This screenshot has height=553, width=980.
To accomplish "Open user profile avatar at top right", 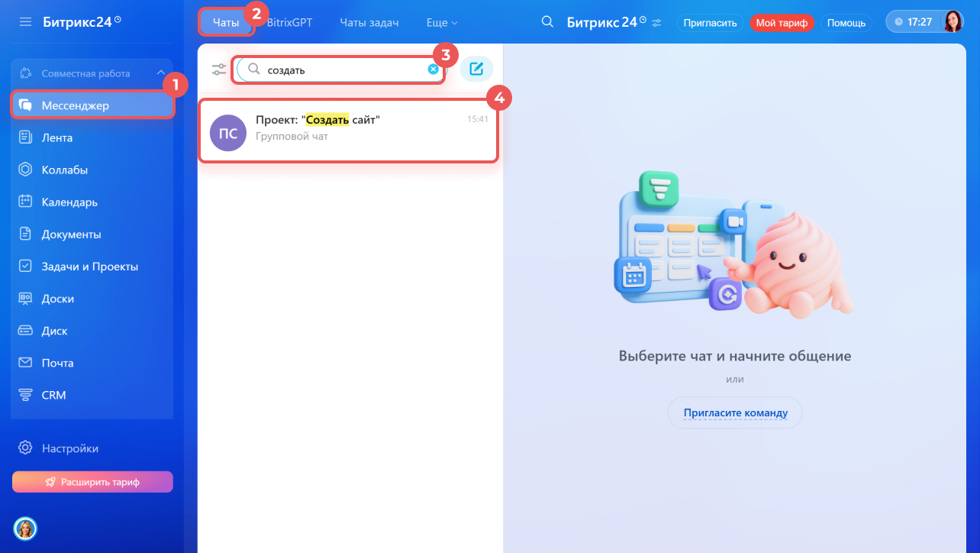I will pos(953,22).
